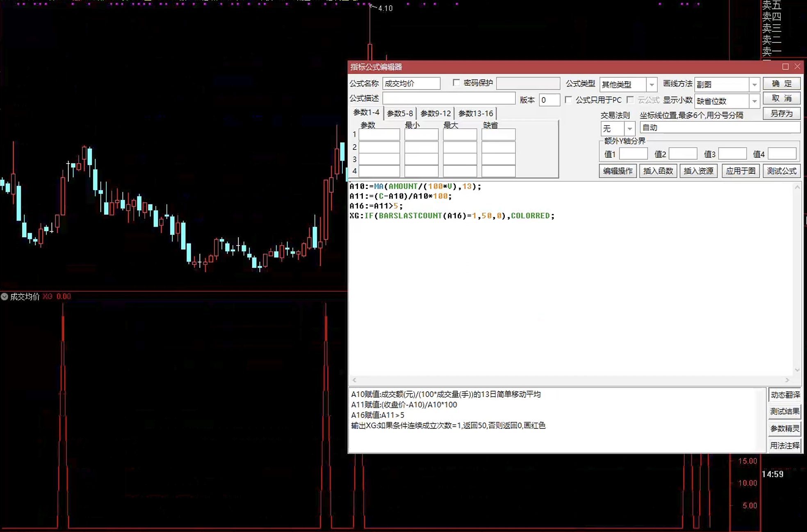This screenshot has height=532, width=807.
Task: Open the 画线方法 drawing method dropdown
Action: (x=754, y=84)
